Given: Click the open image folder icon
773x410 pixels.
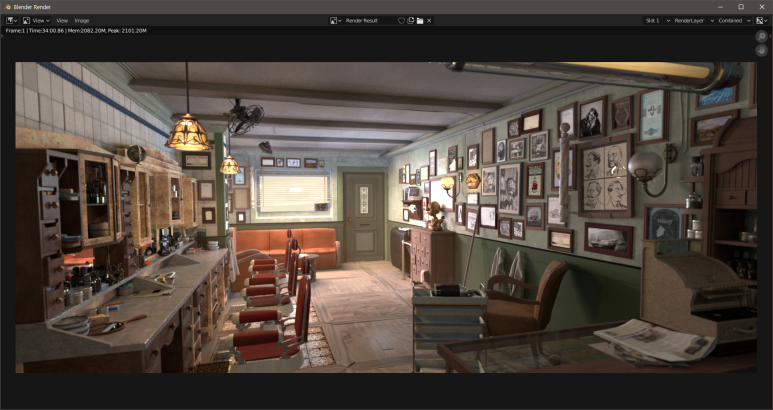Looking at the screenshot, I should point(420,20).
